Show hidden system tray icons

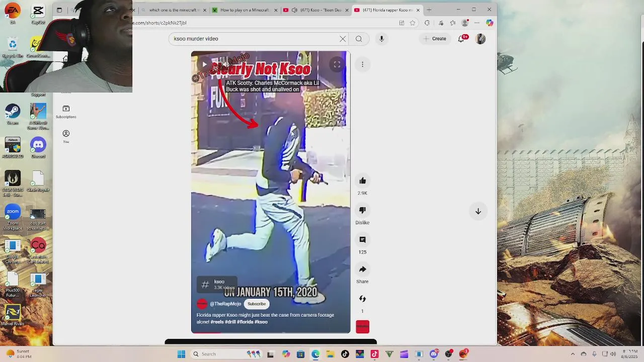573,354
